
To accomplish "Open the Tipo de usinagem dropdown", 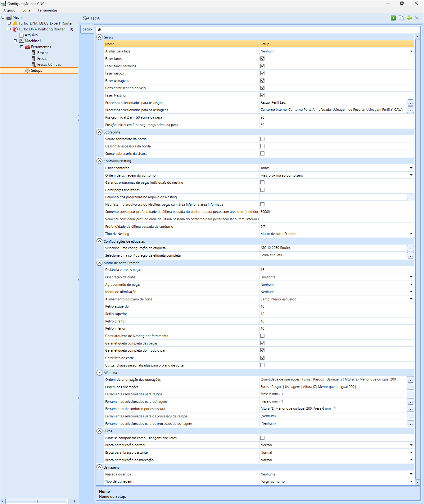I will click(411, 482).
